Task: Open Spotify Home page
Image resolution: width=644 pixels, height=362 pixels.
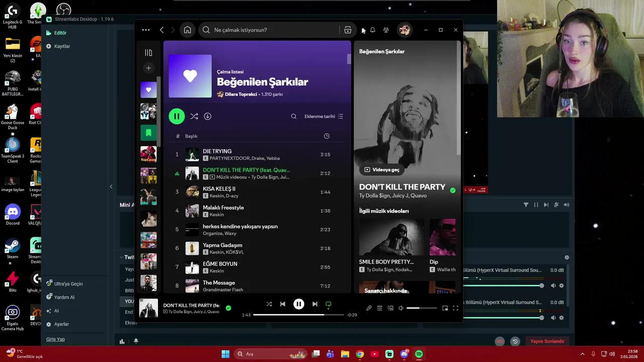Action: tap(187, 30)
